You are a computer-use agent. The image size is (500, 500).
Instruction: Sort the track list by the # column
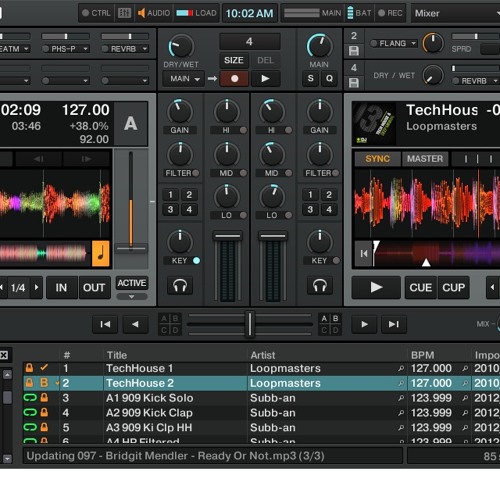(67, 355)
